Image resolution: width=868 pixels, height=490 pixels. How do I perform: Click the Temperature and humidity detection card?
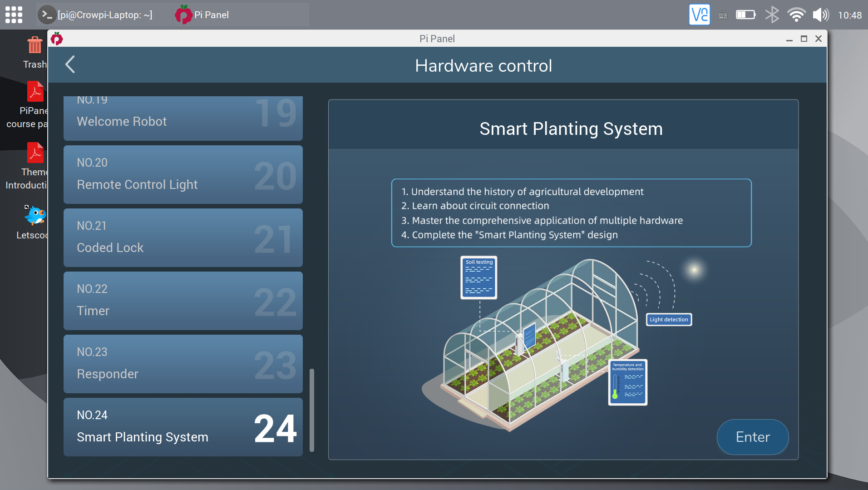(x=628, y=382)
